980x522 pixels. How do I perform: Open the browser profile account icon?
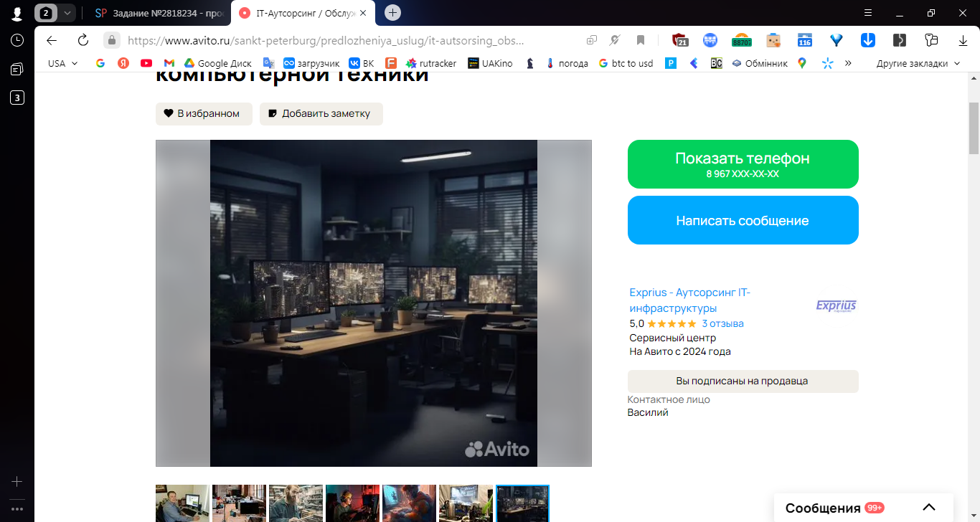click(x=17, y=13)
